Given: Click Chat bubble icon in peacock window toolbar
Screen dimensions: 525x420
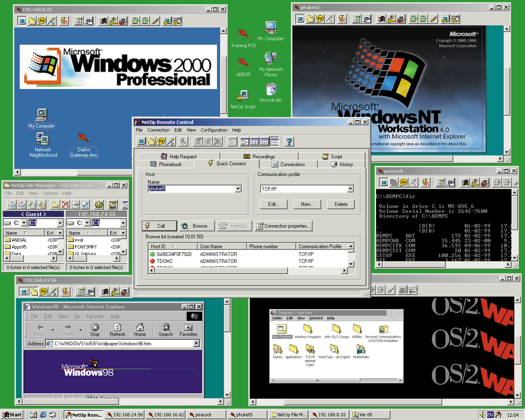Looking at the screenshot, I should coord(404,183).
